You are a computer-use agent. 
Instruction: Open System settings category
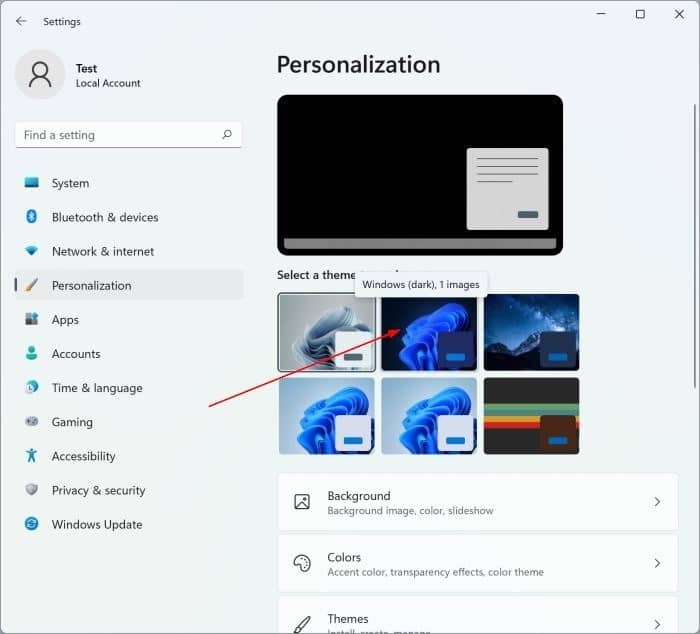[129, 183]
